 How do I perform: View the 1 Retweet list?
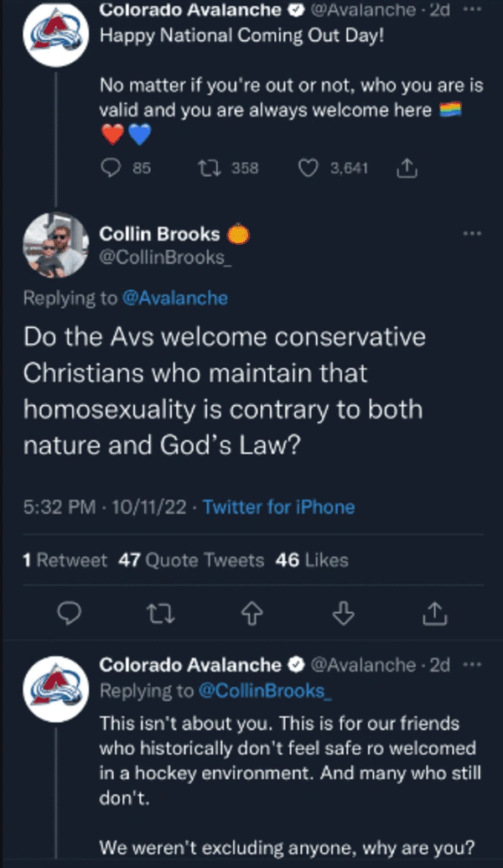click(65, 559)
